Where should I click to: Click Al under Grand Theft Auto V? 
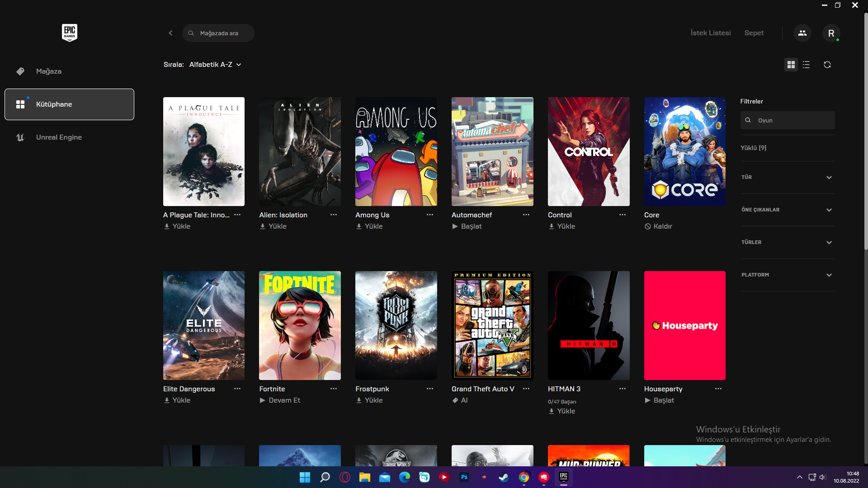pos(460,400)
